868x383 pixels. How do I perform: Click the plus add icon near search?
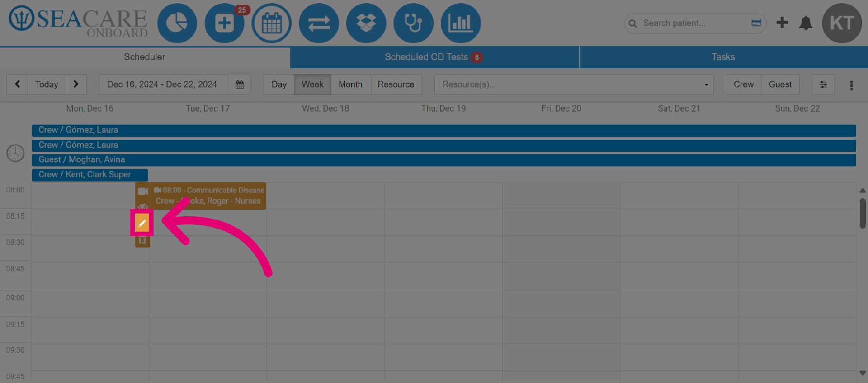tap(782, 23)
